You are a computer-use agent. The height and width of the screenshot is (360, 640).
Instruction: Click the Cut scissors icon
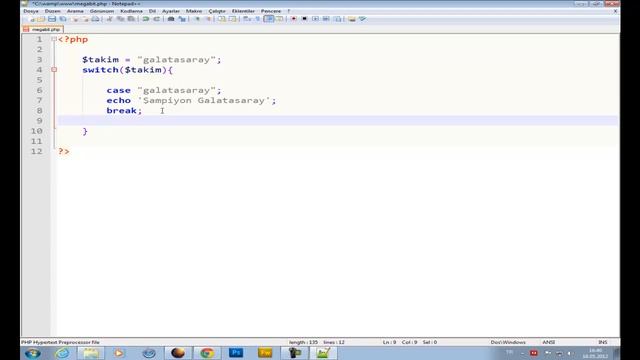click(x=110, y=19)
